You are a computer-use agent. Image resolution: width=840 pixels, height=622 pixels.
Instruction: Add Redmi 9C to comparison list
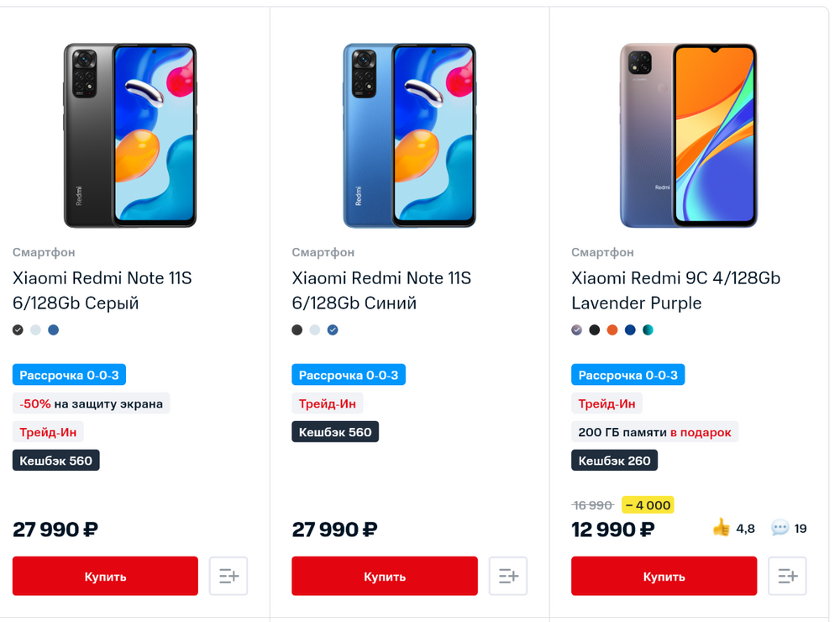(787, 576)
